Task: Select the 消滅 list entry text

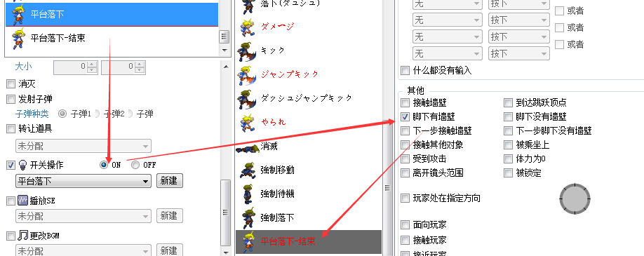Action: pyautogui.click(x=269, y=147)
